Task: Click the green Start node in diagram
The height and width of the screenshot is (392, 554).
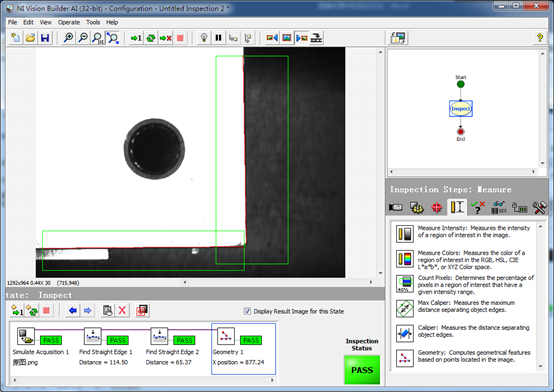Action: 460,84
